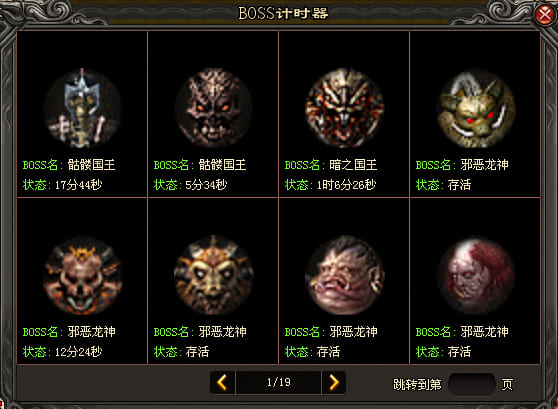Click the fat tusked ogre boss portrait

(344, 275)
